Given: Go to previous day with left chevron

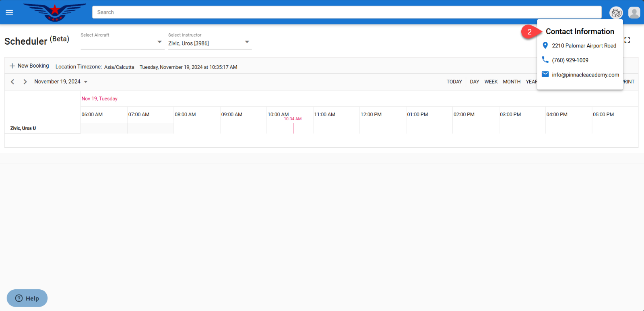Looking at the screenshot, I should [x=12, y=82].
